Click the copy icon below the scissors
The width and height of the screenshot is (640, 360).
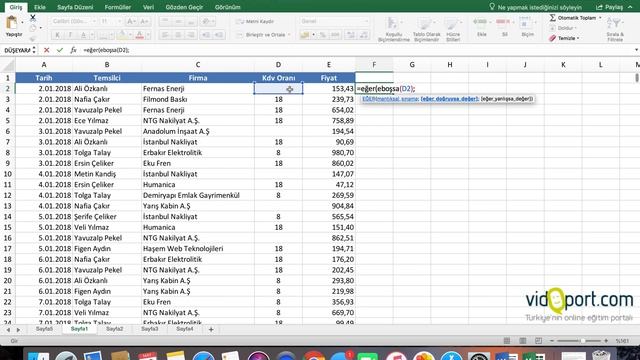pos(33,28)
